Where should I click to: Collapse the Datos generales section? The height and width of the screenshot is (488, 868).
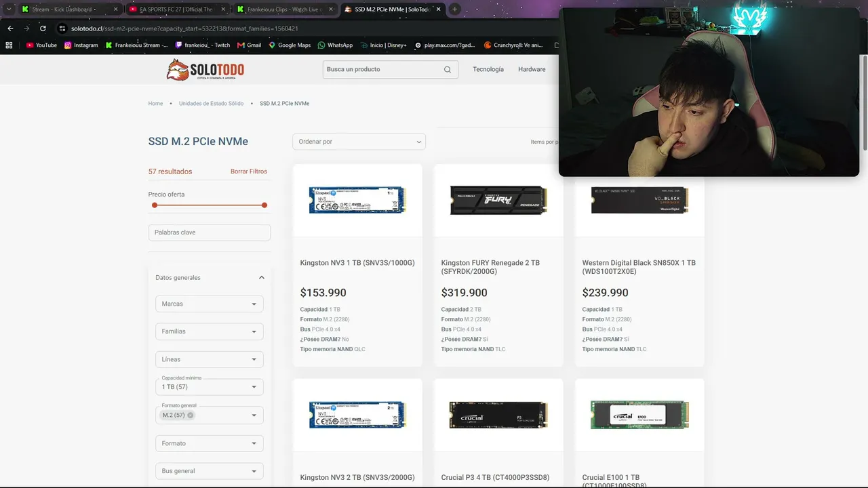[x=262, y=278]
